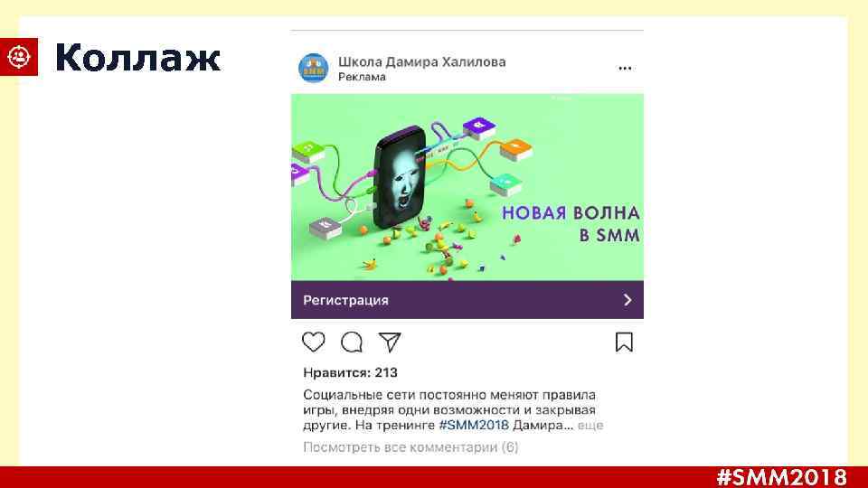Expand the Регистрация chevron arrow
This screenshot has height=488, width=868.
click(x=627, y=300)
